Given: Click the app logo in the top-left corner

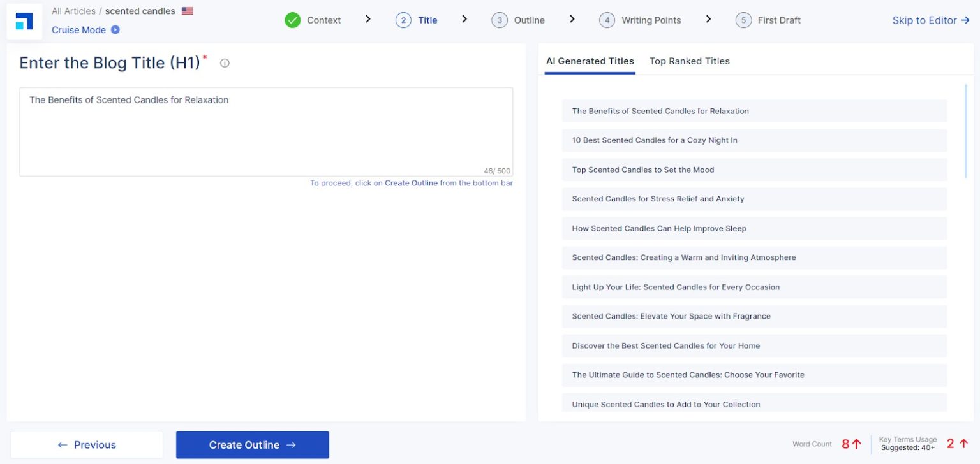Looking at the screenshot, I should point(24,20).
